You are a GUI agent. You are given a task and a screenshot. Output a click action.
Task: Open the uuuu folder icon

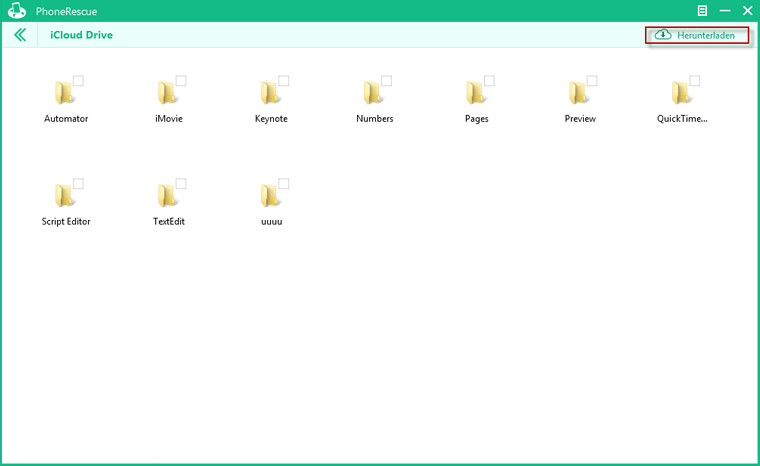click(x=270, y=195)
